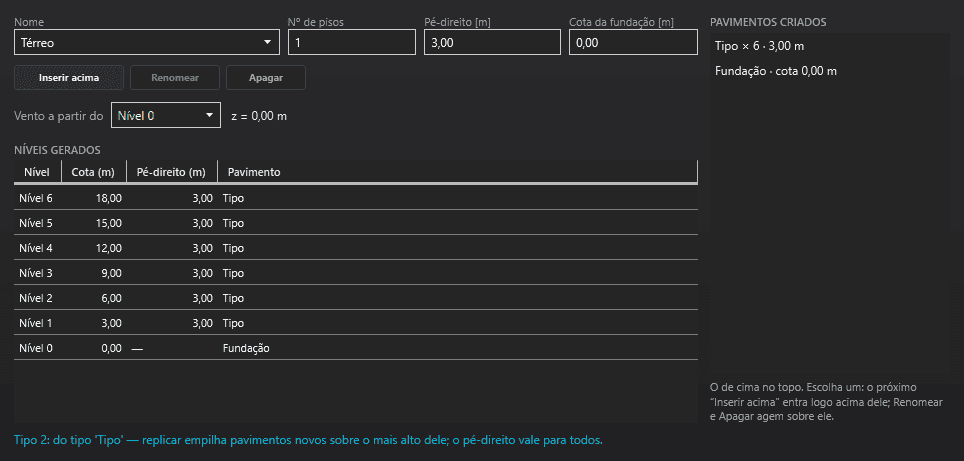Click the Apagar button

(x=266, y=78)
